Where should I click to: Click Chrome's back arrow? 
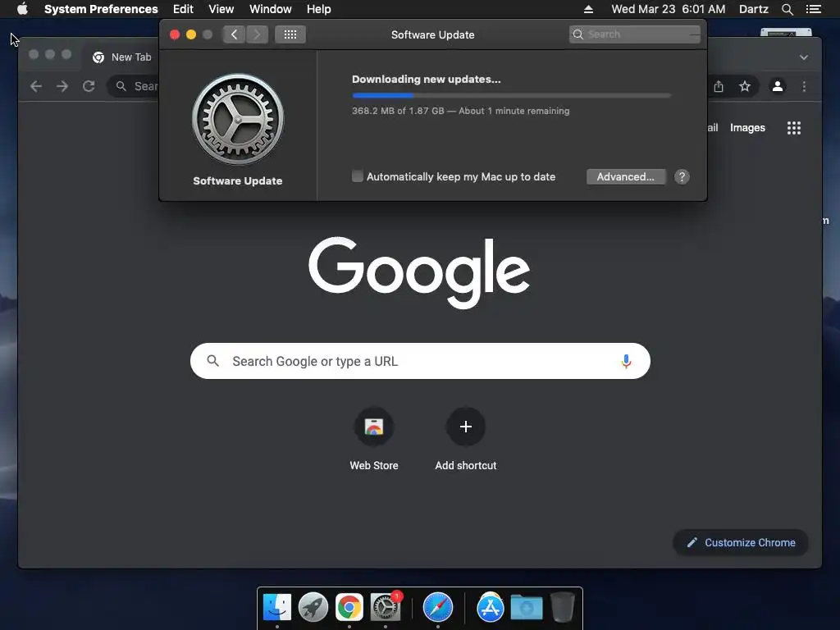[x=36, y=86]
